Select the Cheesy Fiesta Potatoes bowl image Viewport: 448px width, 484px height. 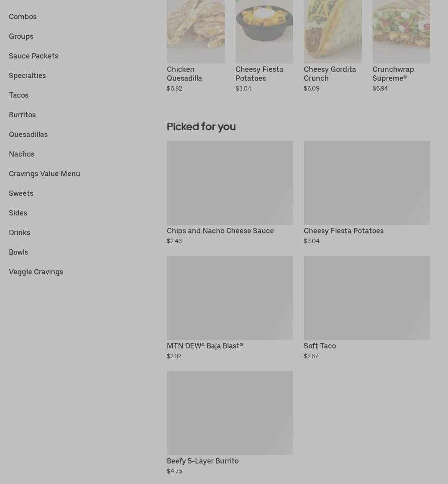[264, 31]
